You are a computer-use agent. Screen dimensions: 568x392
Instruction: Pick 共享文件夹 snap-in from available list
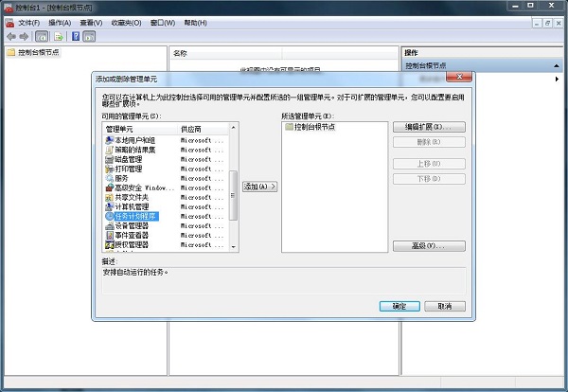(x=131, y=197)
